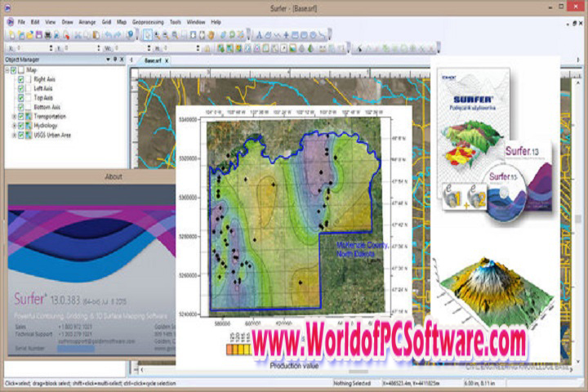Click the New document icon in toolbar
This screenshot has width=588, height=392.
pos(11,35)
